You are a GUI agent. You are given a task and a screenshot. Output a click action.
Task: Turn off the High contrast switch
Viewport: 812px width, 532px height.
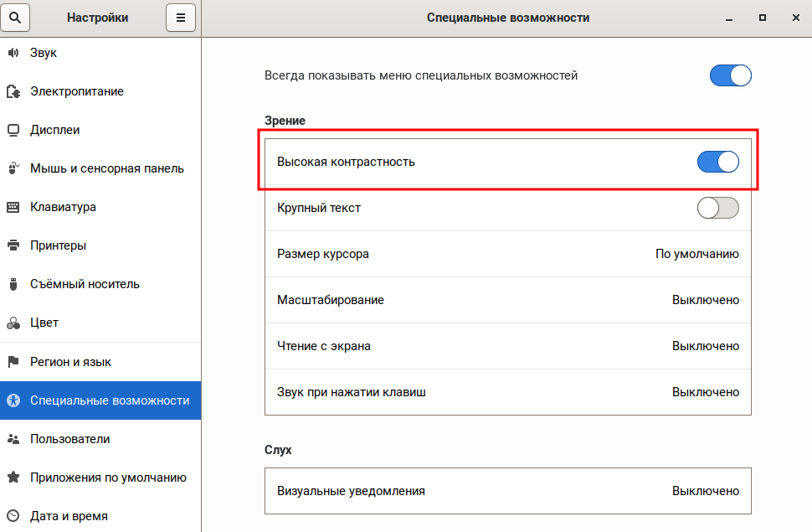pos(717,162)
